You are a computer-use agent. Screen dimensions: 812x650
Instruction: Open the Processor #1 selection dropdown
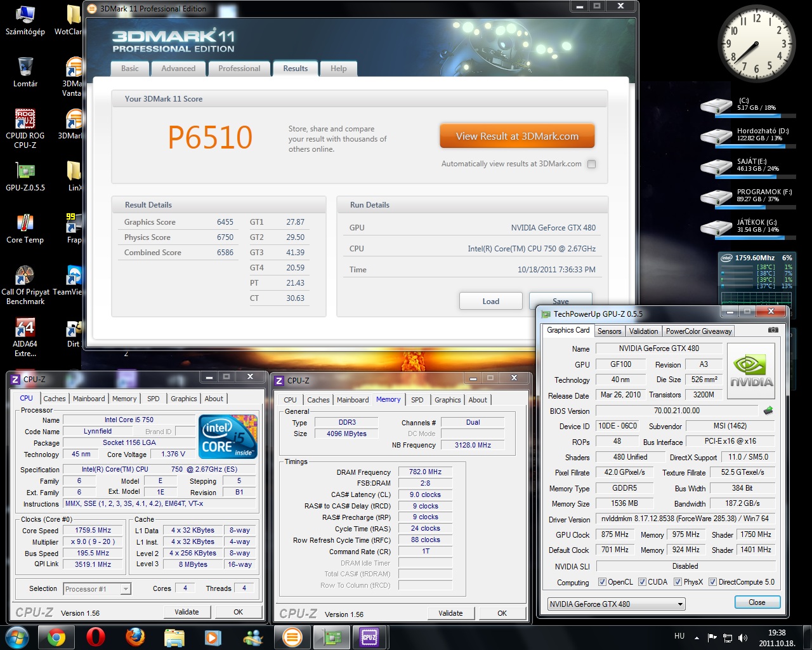pos(97,589)
